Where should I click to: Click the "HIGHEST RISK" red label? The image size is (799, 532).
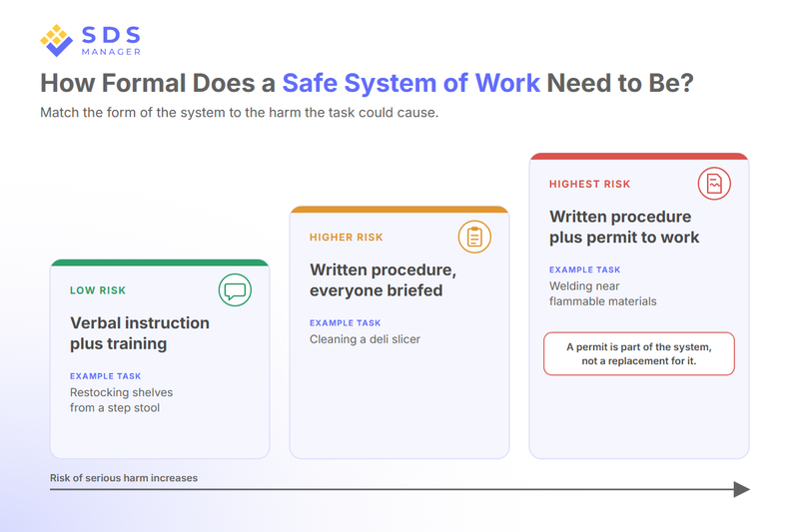click(589, 184)
